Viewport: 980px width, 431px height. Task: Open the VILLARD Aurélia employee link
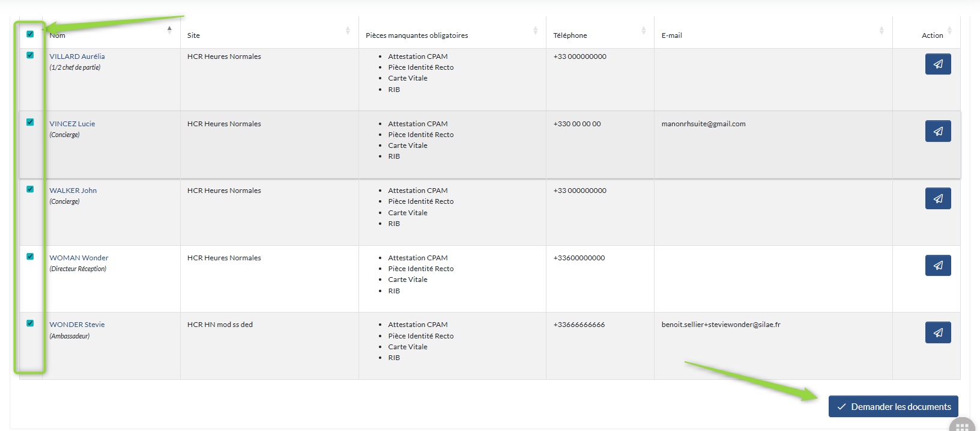point(77,57)
